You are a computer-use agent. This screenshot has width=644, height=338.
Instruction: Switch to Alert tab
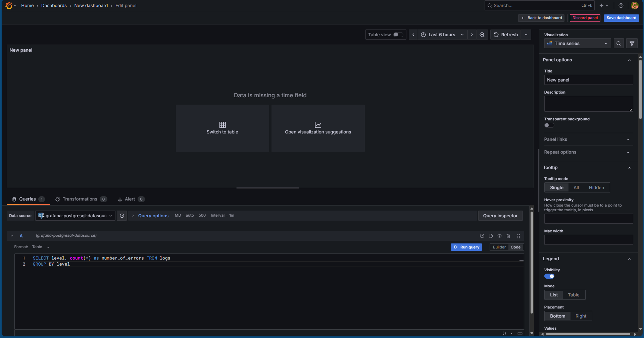[x=131, y=199]
